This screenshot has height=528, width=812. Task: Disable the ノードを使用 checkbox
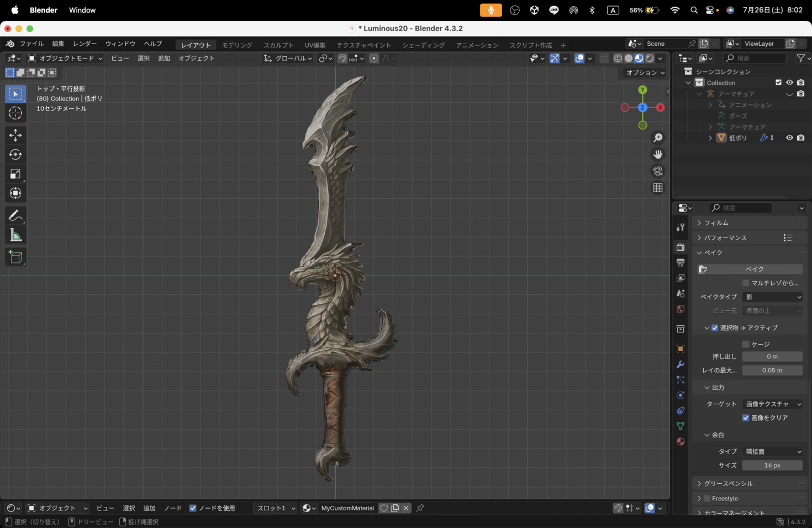pos(193,508)
